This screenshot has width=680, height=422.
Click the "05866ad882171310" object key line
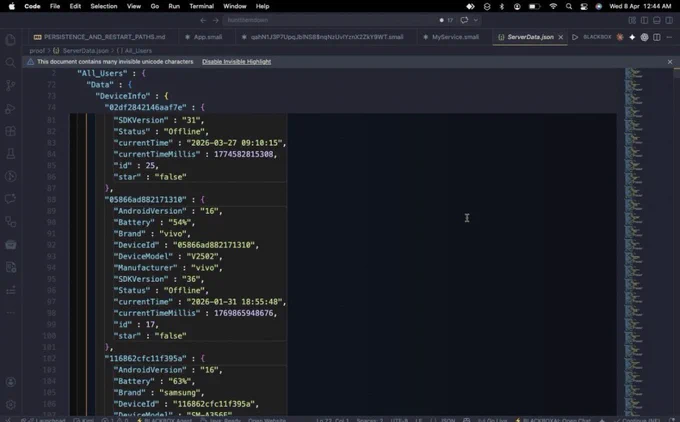154,200
